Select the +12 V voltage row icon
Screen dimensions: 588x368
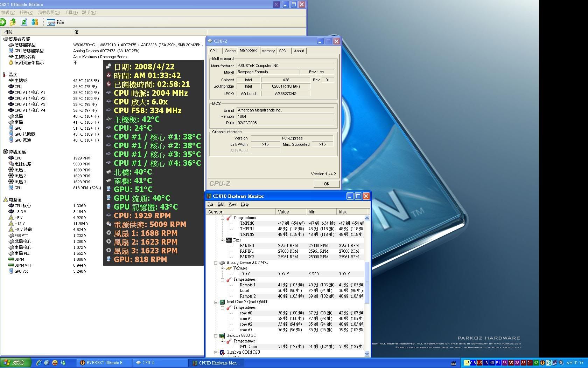point(11,224)
